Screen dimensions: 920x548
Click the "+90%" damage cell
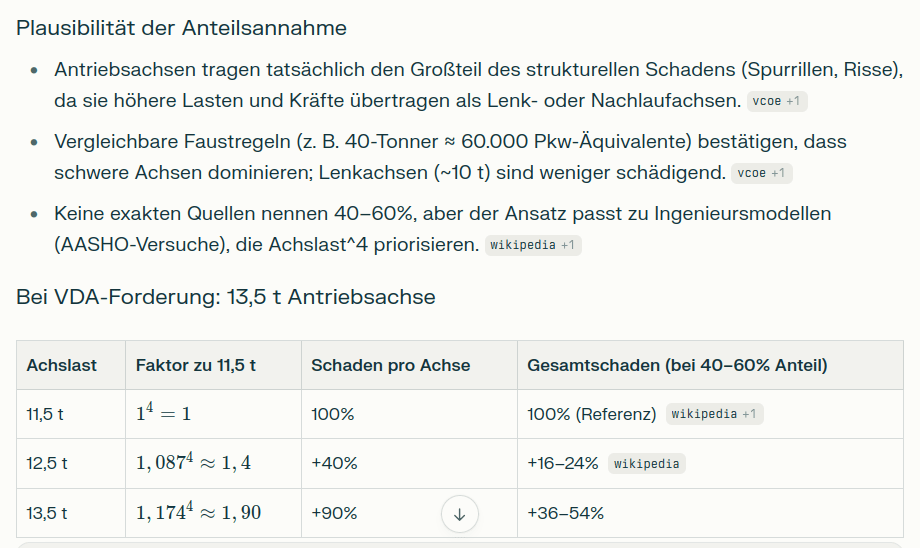pos(334,513)
